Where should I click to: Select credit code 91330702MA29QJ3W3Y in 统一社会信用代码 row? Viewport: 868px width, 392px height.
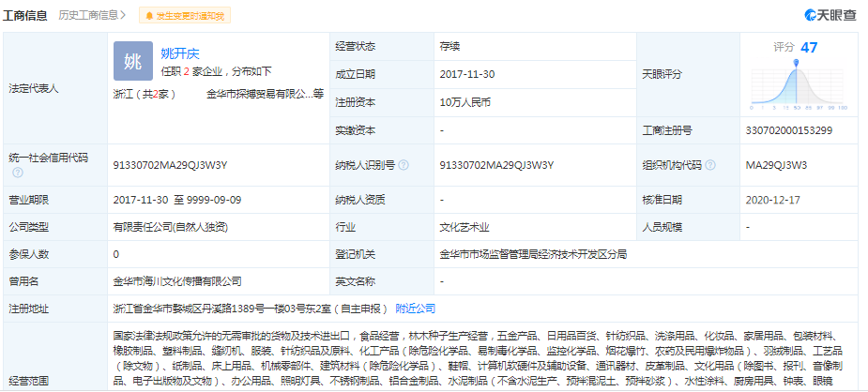coord(171,165)
